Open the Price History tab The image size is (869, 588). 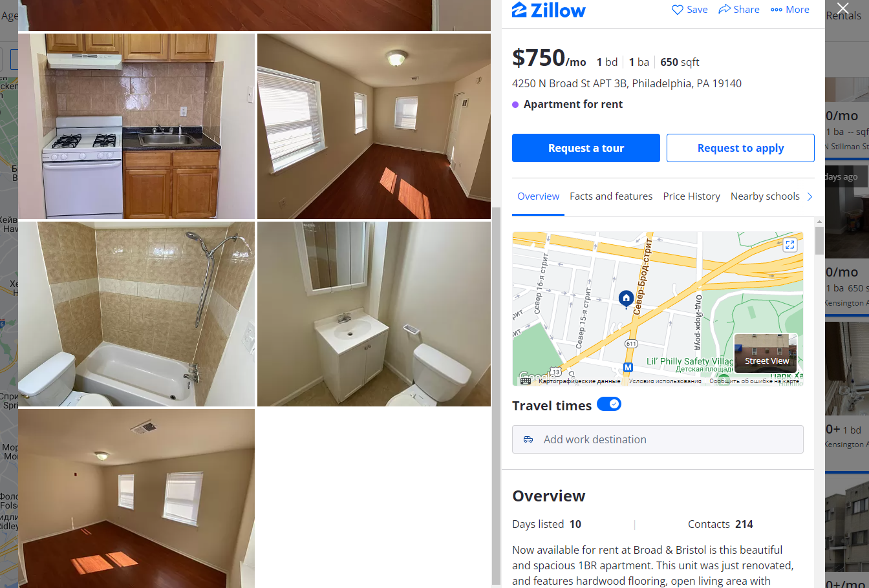tap(691, 196)
